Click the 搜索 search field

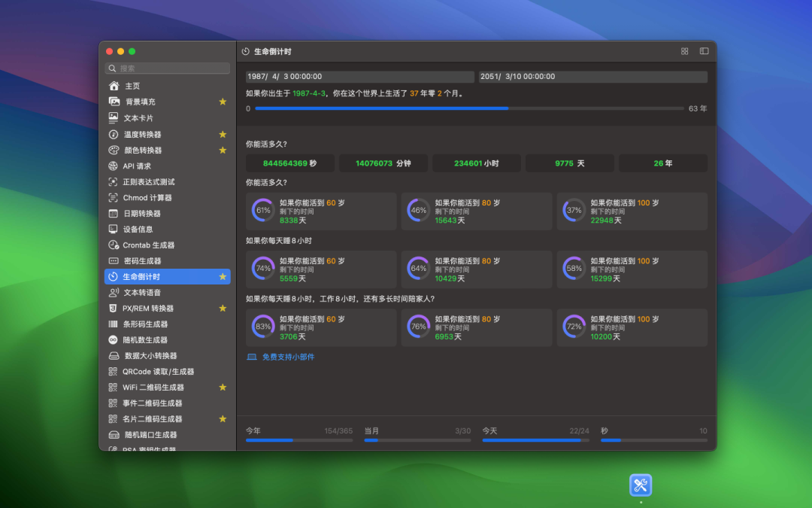(x=168, y=68)
